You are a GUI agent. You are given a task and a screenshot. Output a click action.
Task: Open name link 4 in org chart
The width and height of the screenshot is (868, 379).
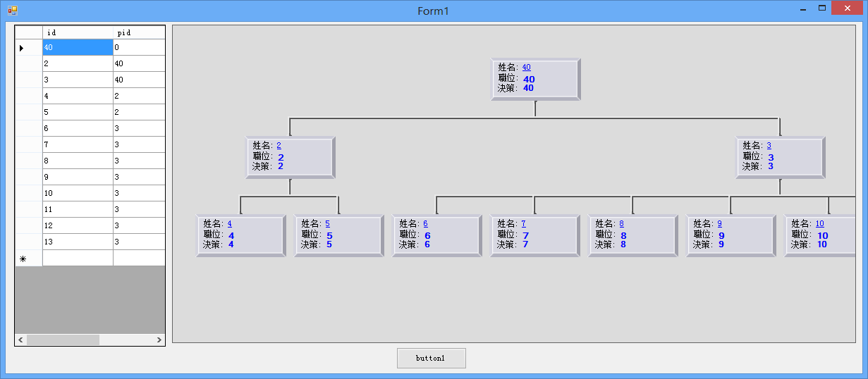[230, 224]
